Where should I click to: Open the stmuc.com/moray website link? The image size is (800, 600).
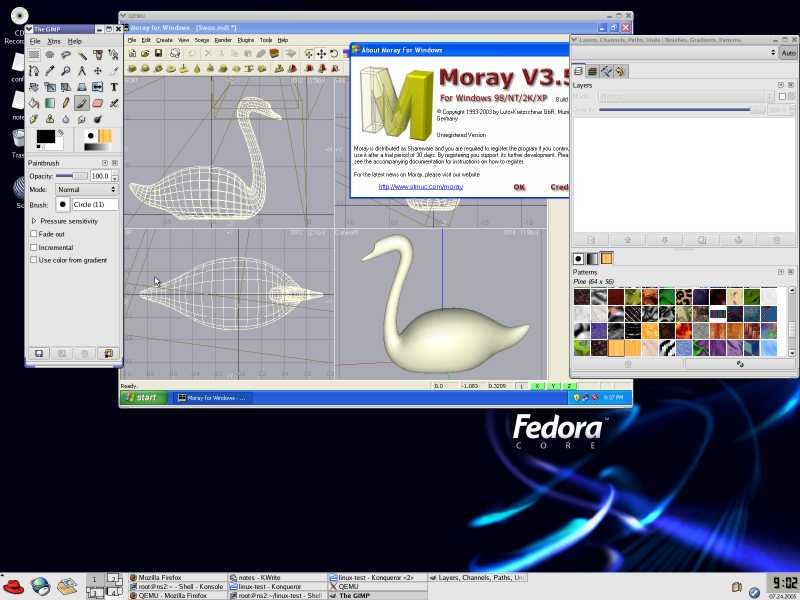click(420, 187)
